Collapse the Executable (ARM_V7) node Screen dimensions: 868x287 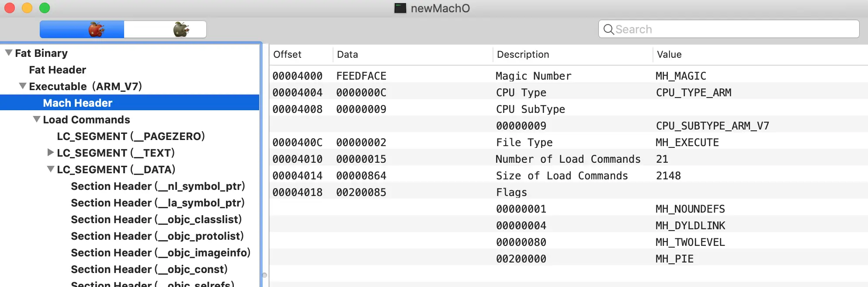pyautogui.click(x=22, y=86)
